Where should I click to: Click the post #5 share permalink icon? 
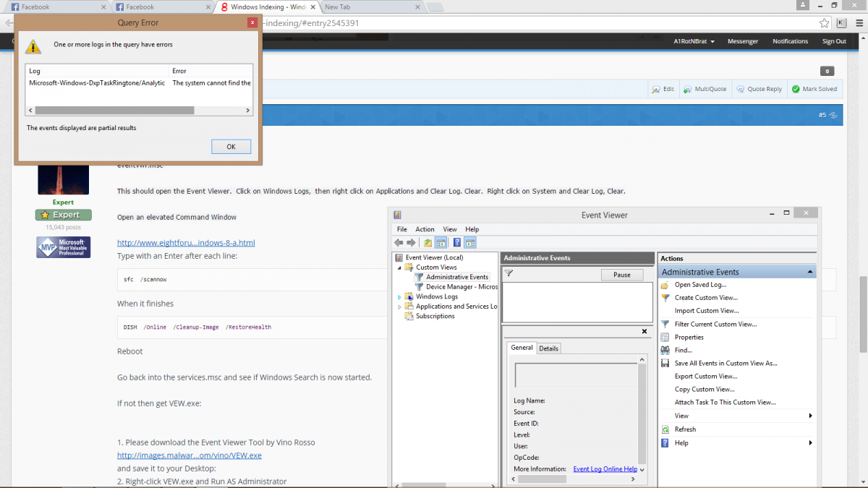pos(833,115)
